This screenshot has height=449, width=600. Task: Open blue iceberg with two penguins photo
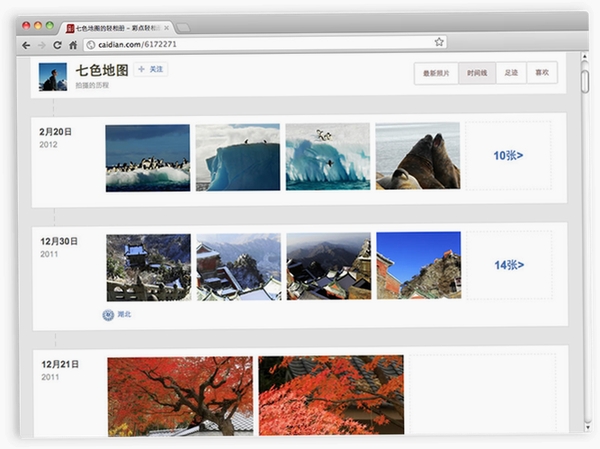[238, 157]
